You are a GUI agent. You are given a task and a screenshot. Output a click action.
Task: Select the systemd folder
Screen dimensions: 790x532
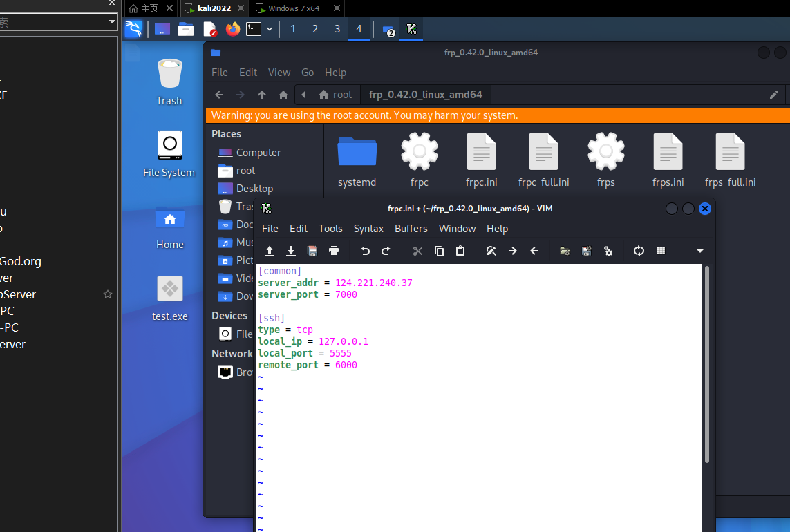pyautogui.click(x=357, y=160)
